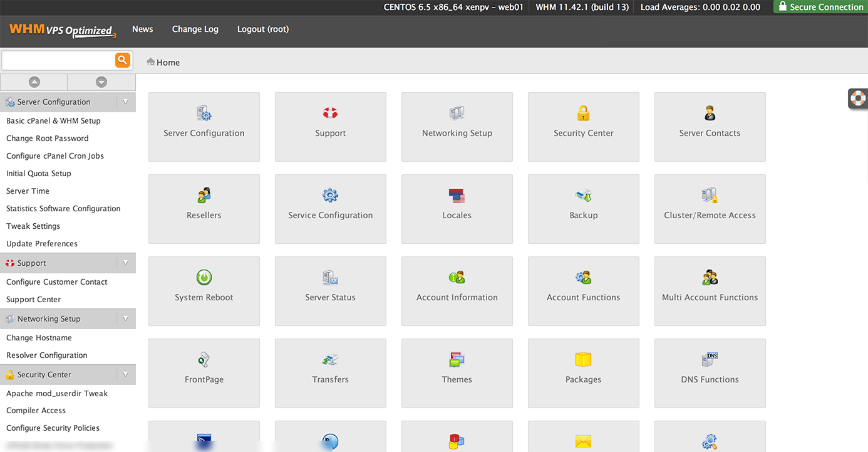Click Logout (root)
The image size is (868, 452).
pos(263,29)
